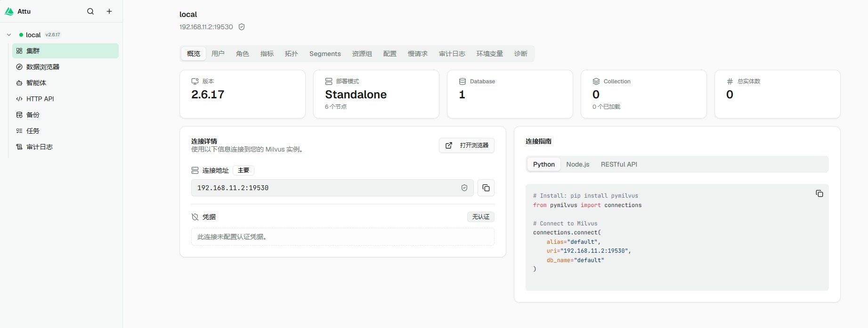This screenshot has height=328, width=868.
Task: Click the 此连接未配置认证凭据 notice
Action: point(343,237)
